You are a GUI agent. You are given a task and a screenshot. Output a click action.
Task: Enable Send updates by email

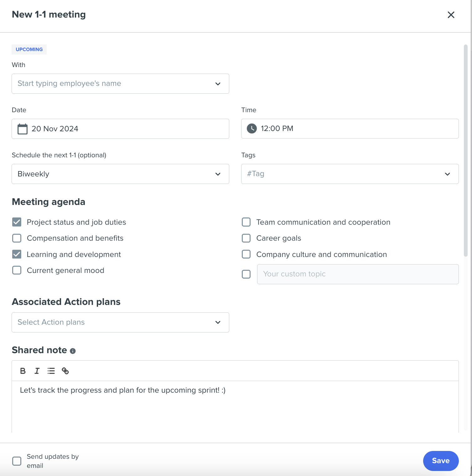point(17,461)
